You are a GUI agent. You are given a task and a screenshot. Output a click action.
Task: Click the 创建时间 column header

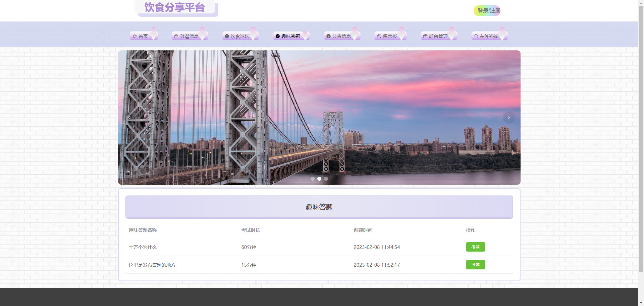pyautogui.click(x=363, y=230)
